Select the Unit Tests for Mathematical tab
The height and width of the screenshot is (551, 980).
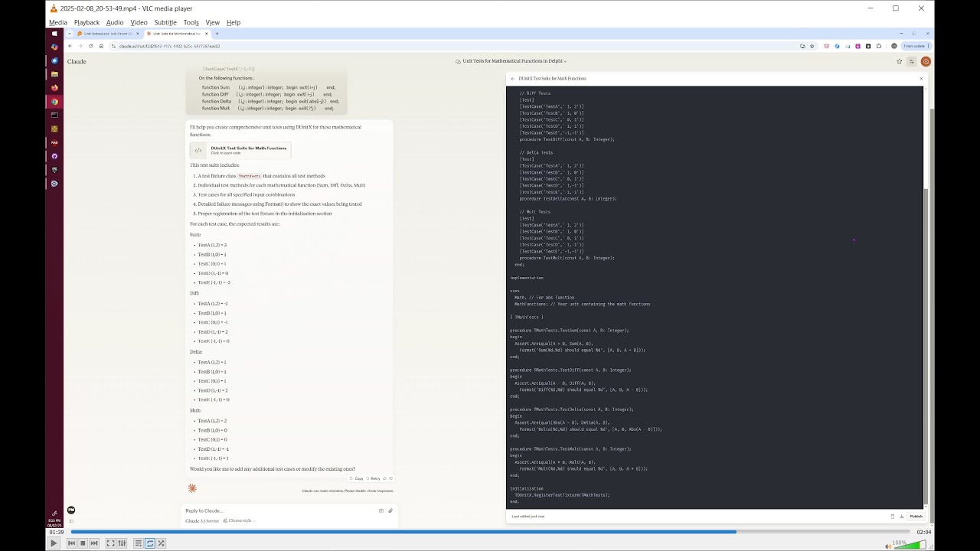[x=176, y=34]
